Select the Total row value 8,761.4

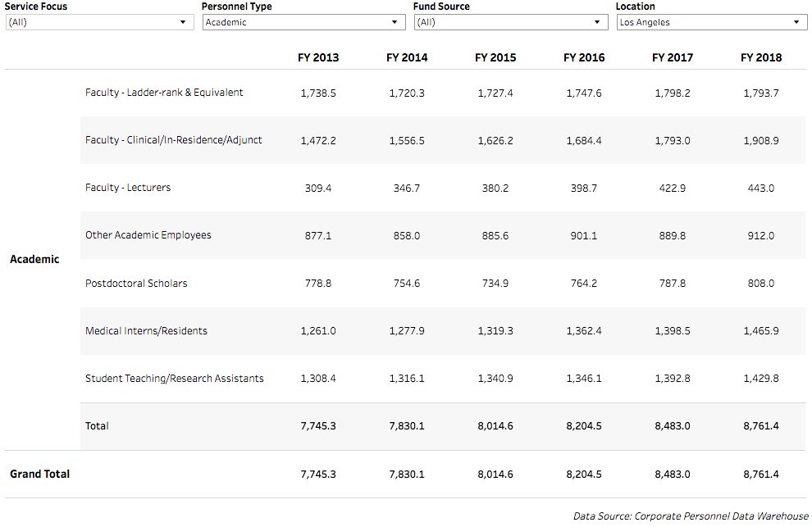760,426
